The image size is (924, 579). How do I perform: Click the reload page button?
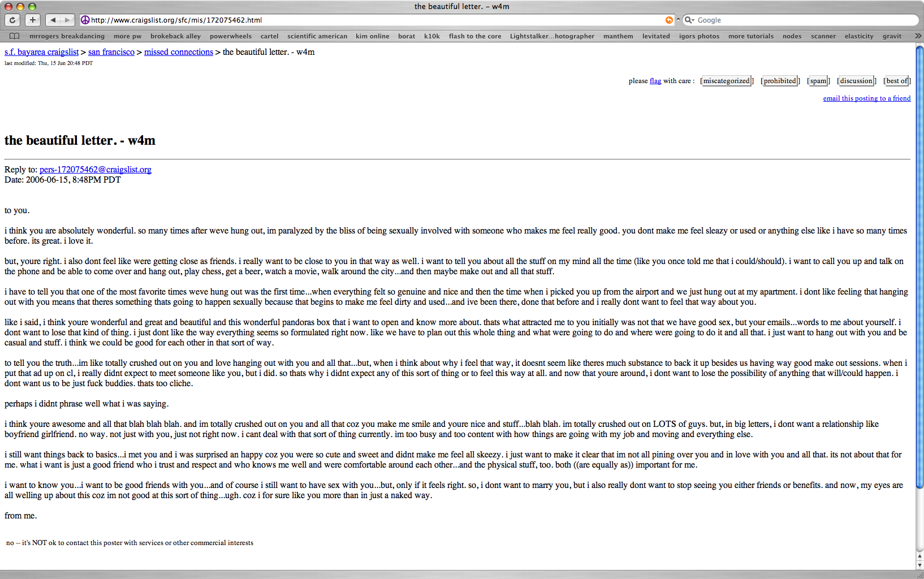click(x=12, y=20)
